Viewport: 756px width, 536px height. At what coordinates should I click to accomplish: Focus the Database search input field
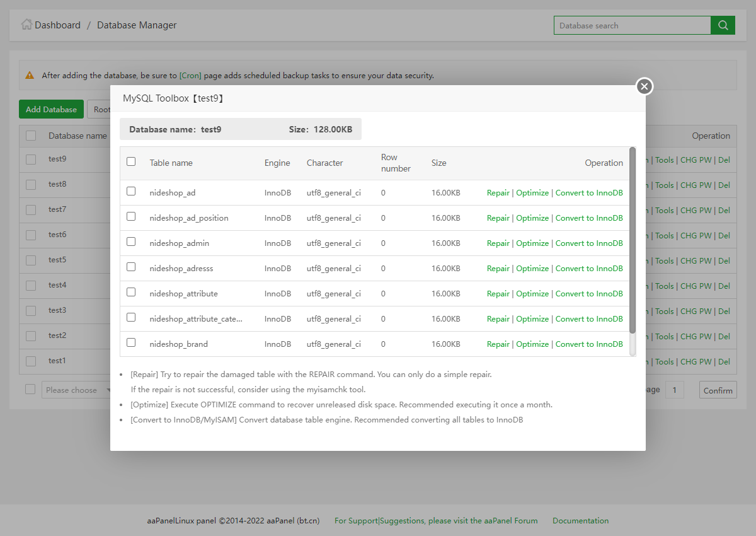click(x=632, y=26)
